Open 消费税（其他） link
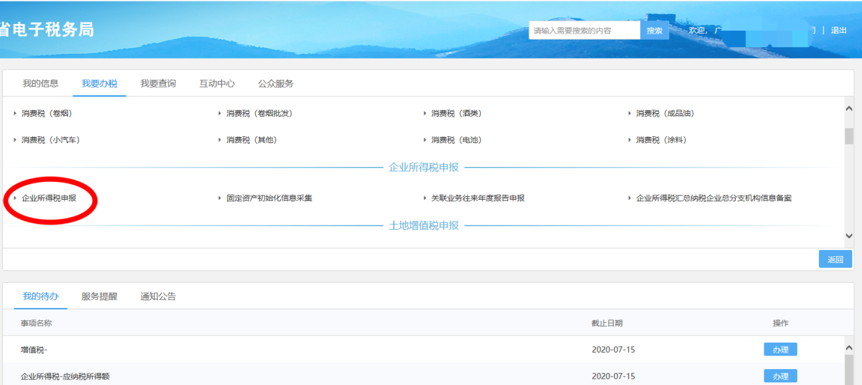The width and height of the screenshot is (862, 385). click(252, 140)
